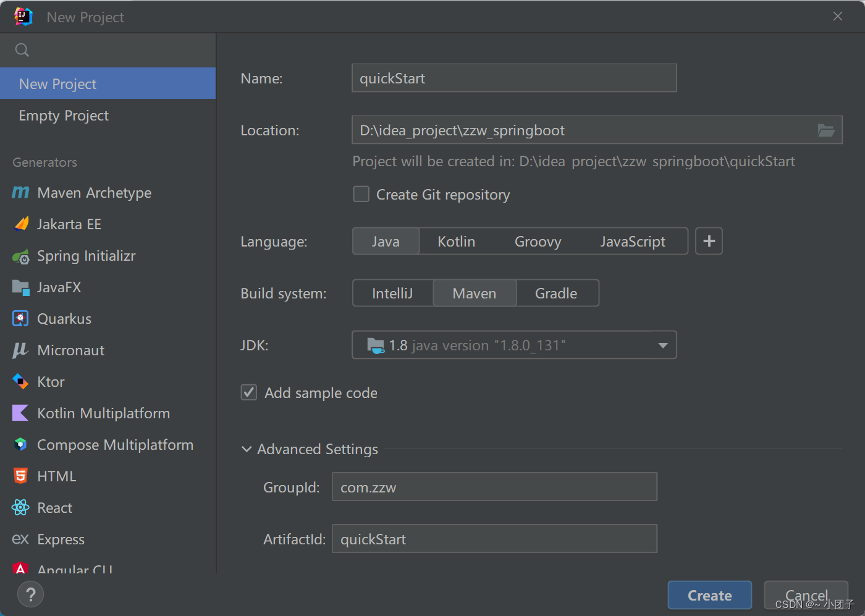Choose IntelliJ build system
865x616 pixels.
392,293
